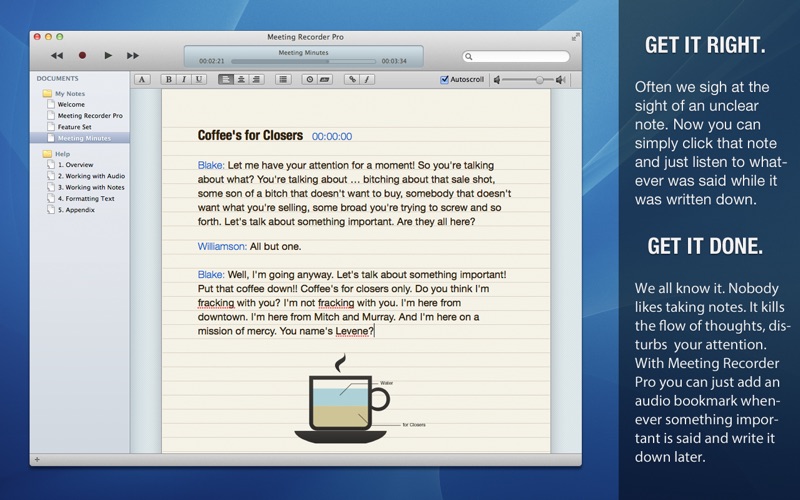Click the elapsed time 00:02:21
Image resolution: width=800 pixels, height=500 pixels.
212,61
